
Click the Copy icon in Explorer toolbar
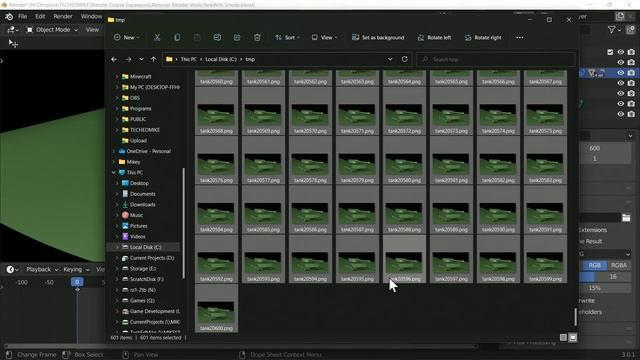click(177, 38)
